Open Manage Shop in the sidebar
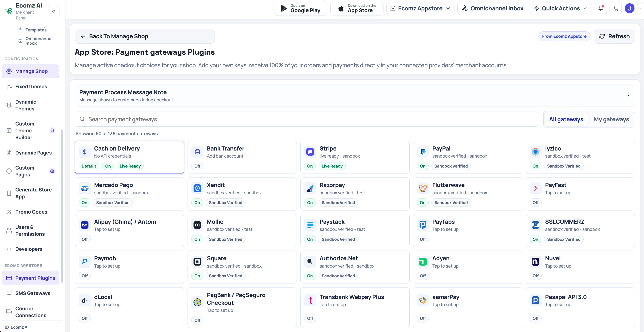Screen dimensions: 644x332 coord(31,71)
